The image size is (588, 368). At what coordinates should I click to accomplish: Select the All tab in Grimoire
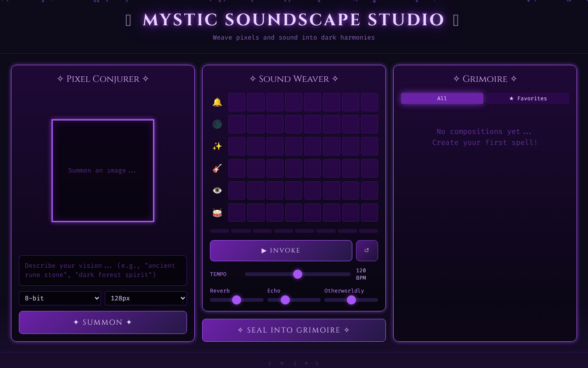click(441, 98)
